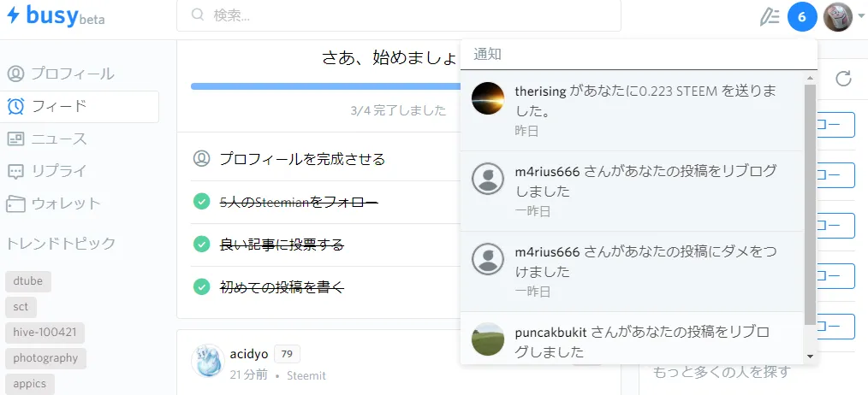Click the 検索 search input field
Viewport: 868px width, 395px height.
[x=411, y=15]
